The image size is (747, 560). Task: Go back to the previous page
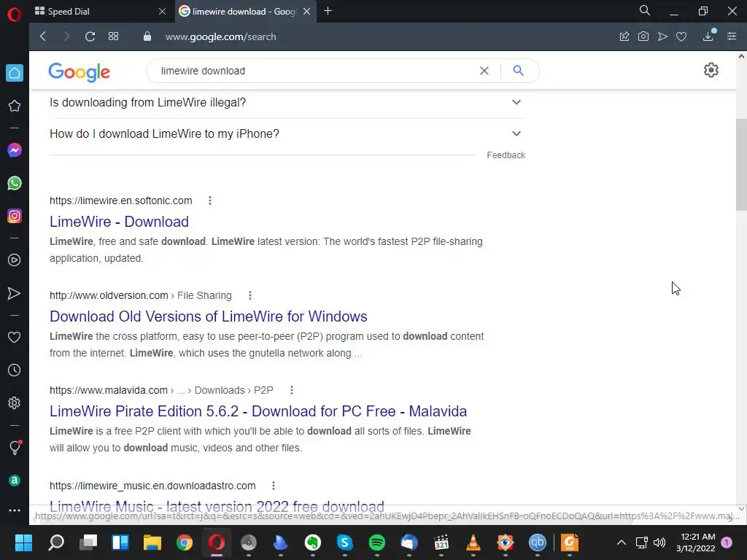click(x=43, y=36)
